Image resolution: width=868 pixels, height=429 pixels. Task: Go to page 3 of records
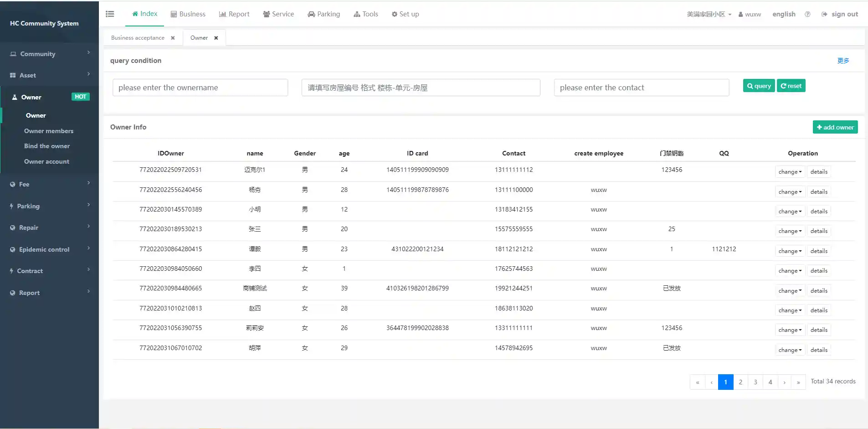point(755,382)
